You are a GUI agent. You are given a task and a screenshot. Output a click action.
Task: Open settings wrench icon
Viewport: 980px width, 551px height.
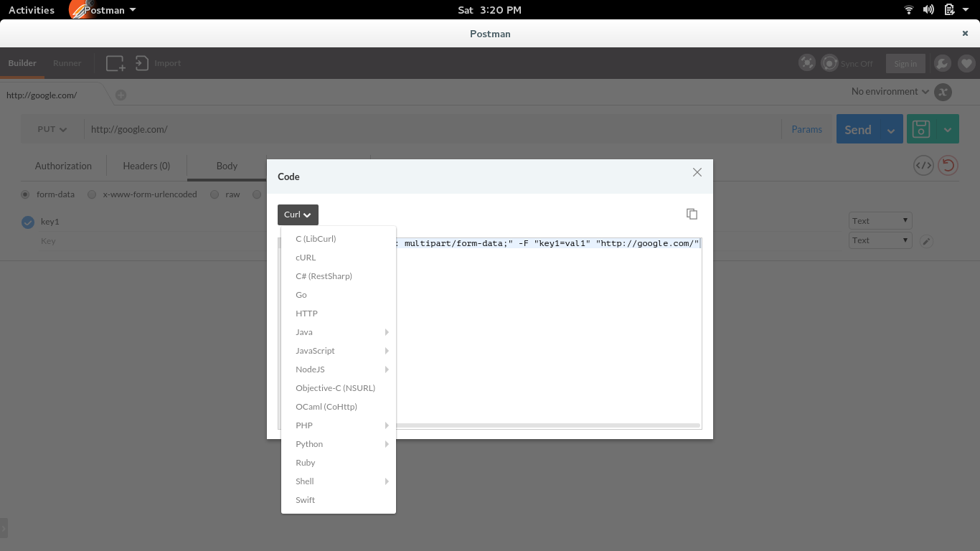click(943, 63)
